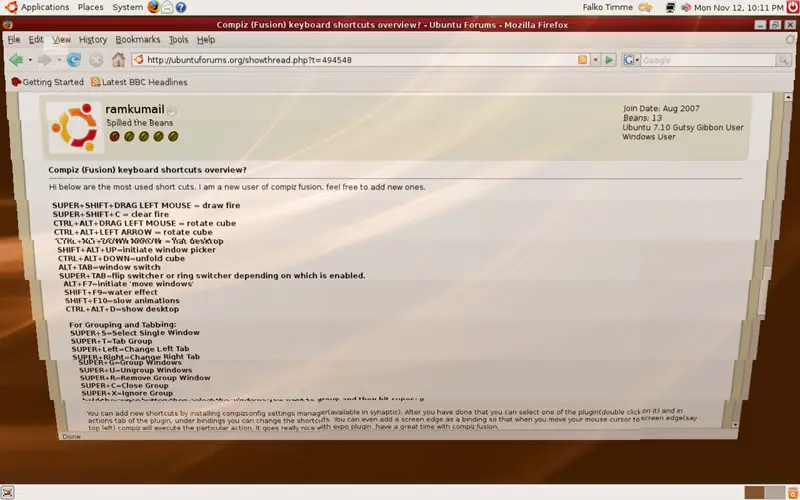This screenshot has width=800, height=500.
Task: Launch Firefox from the top panel icon
Action: pyautogui.click(x=154, y=7)
